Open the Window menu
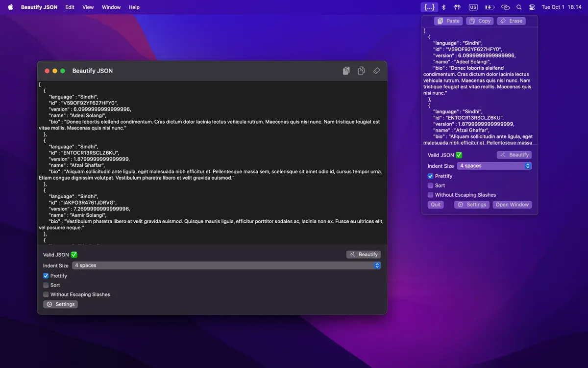588x368 pixels. (x=111, y=7)
